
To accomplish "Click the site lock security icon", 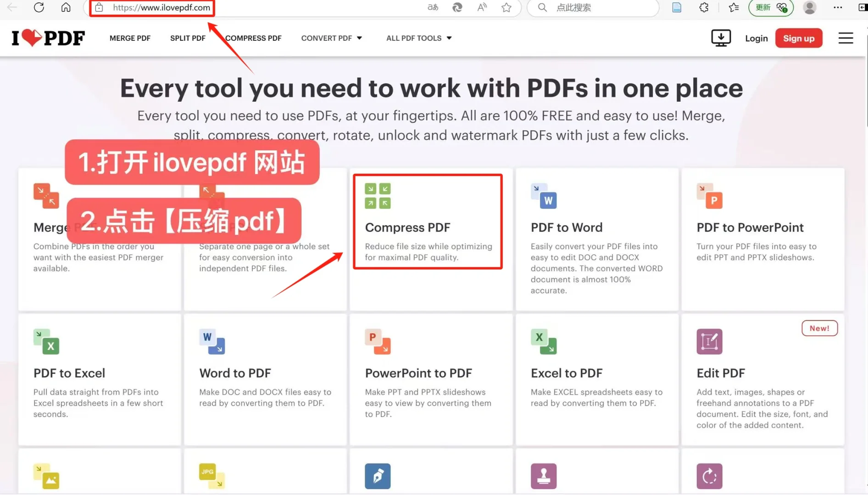I will tap(99, 7).
